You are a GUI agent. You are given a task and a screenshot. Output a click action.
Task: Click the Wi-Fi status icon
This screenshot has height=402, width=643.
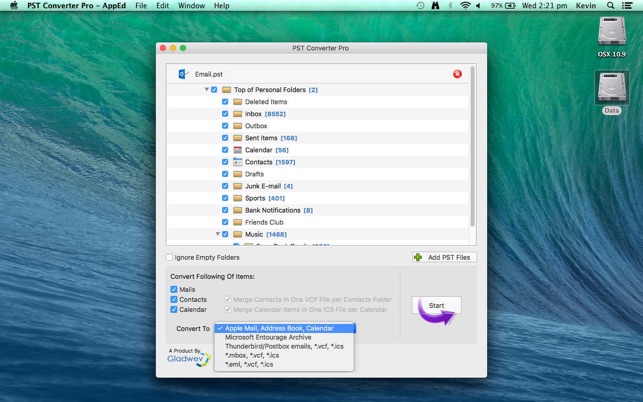tap(465, 6)
